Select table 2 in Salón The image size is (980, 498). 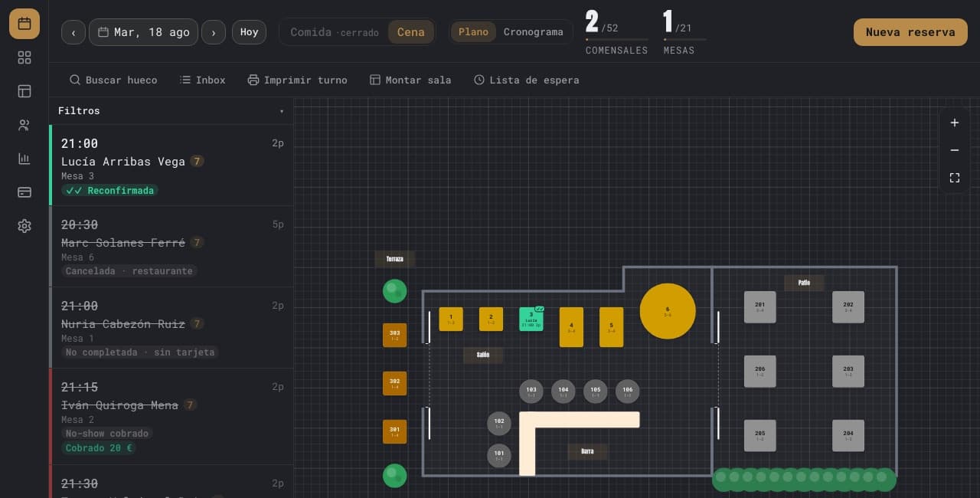[491, 319]
